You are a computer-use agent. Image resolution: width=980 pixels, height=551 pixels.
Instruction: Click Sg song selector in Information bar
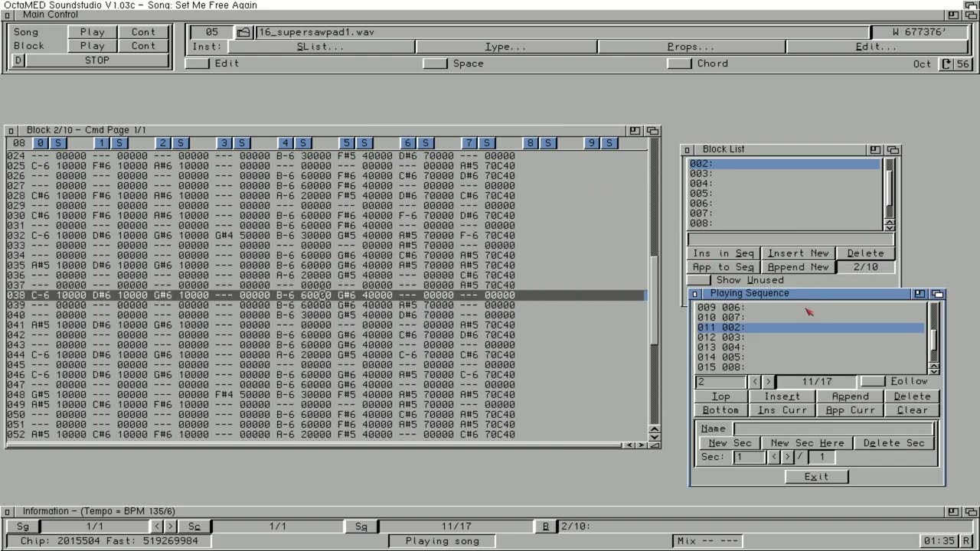(23, 527)
